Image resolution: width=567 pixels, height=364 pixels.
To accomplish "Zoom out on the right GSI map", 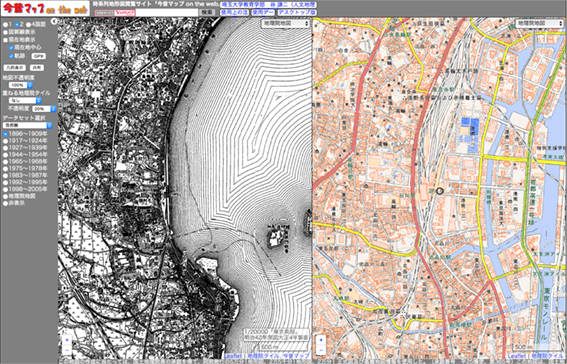I will click(x=321, y=350).
